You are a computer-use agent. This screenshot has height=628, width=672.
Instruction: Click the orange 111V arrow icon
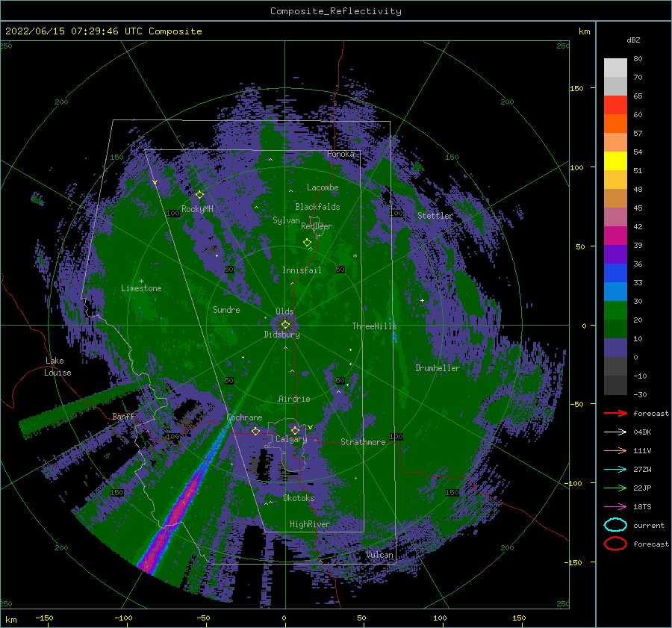pos(615,450)
